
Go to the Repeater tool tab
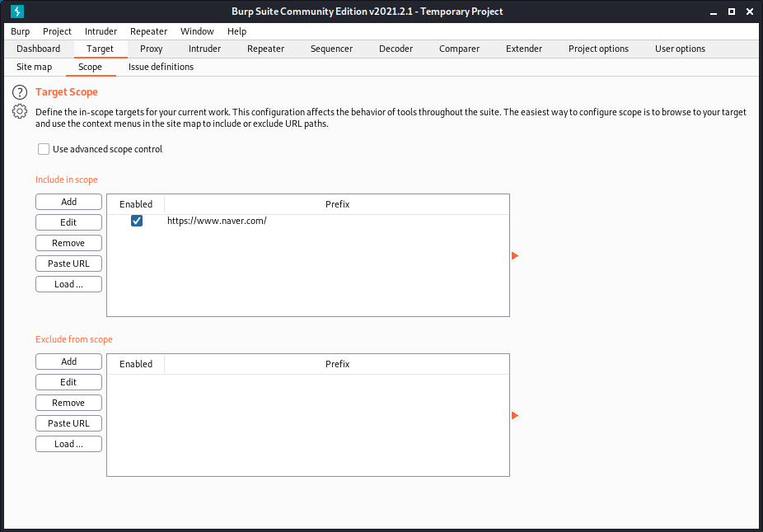coord(265,49)
